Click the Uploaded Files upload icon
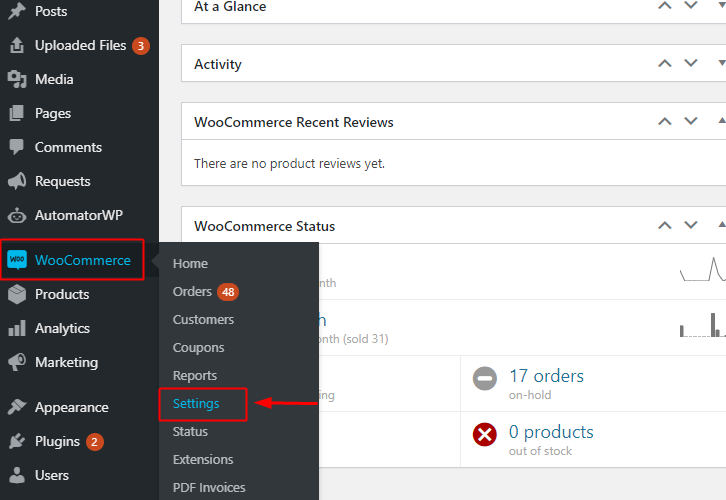 [x=17, y=45]
